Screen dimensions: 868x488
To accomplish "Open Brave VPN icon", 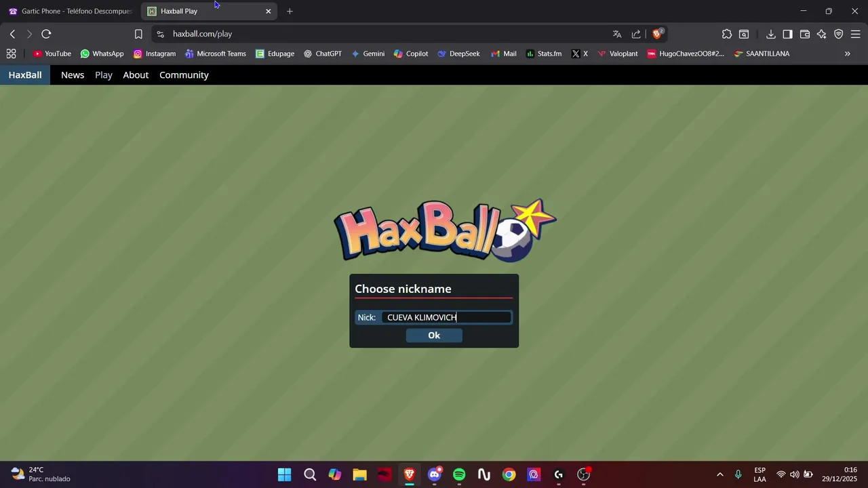I will click(x=839, y=34).
